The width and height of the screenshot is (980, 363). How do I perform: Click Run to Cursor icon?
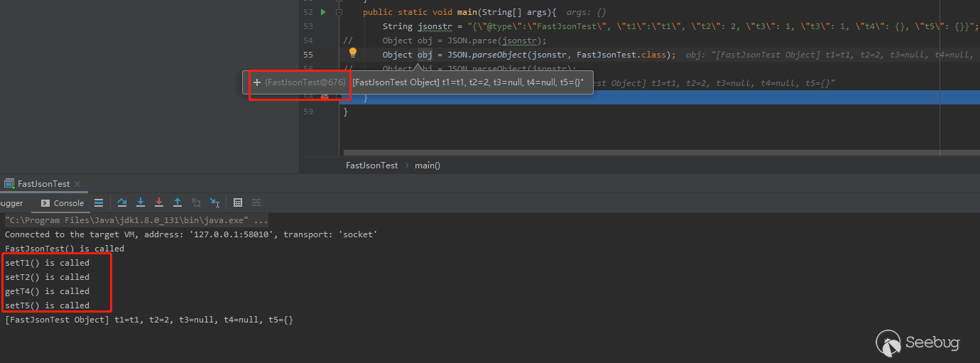(x=214, y=203)
